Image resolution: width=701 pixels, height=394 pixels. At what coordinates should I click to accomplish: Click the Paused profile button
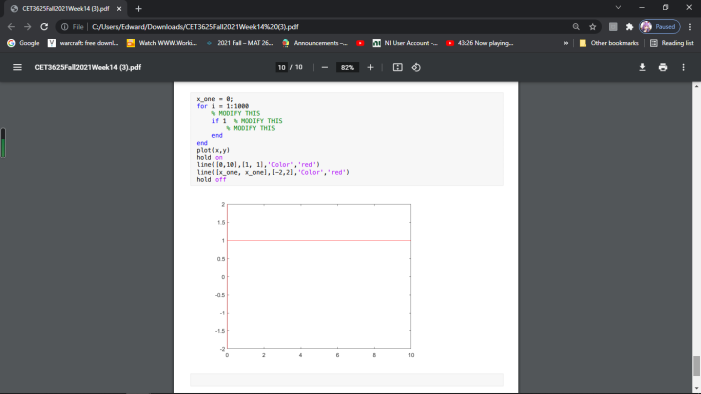coord(659,27)
